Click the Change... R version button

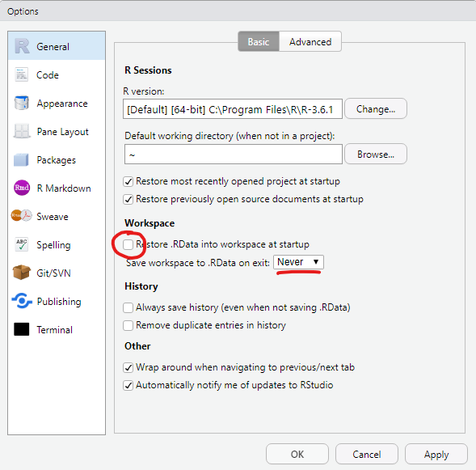376,108
